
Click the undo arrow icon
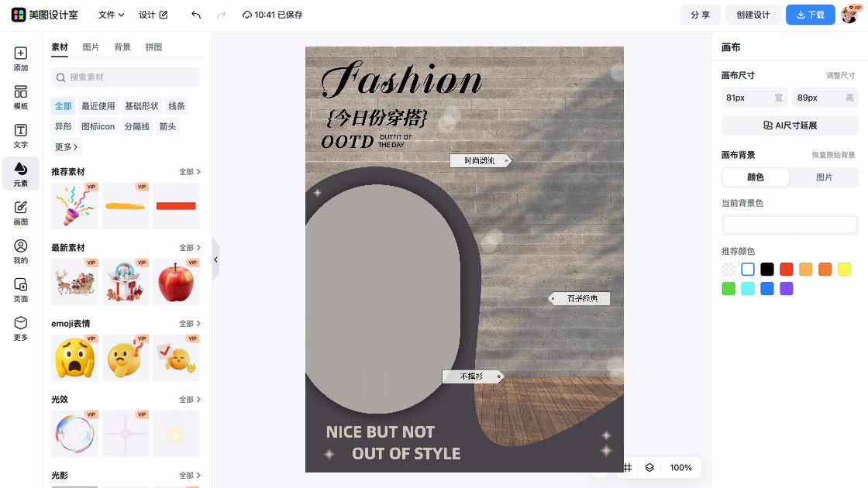pos(196,15)
